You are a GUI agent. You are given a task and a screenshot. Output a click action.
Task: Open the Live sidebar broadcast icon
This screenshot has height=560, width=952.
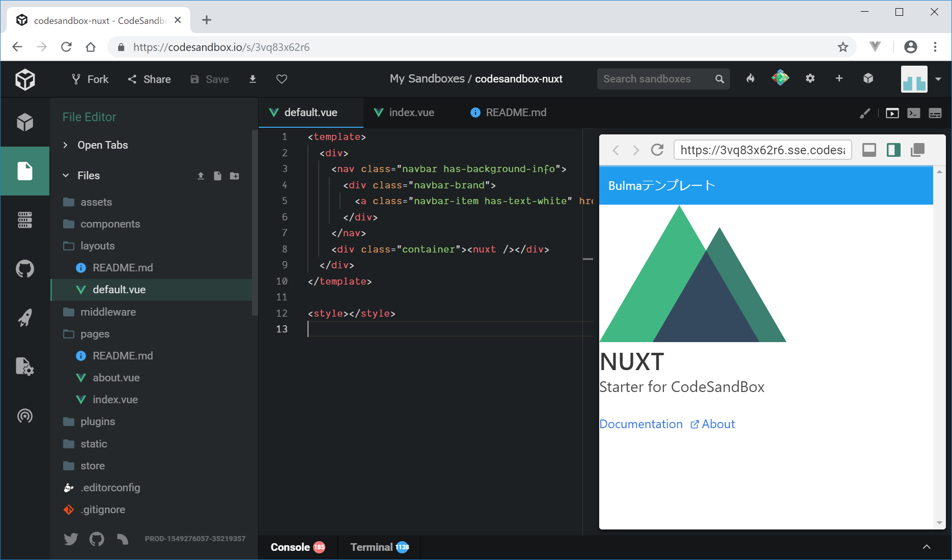pos(25,416)
